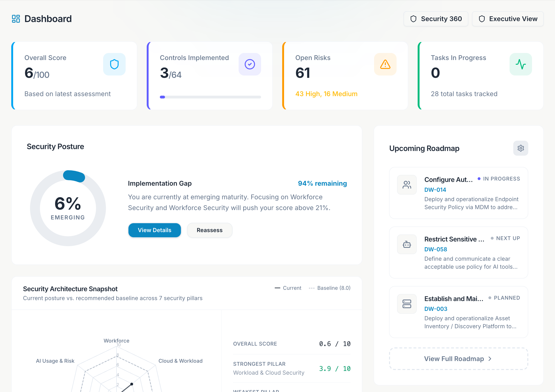The image size is (555, 392).
Task: Switch to Executive View
Action: click(508, 19)
